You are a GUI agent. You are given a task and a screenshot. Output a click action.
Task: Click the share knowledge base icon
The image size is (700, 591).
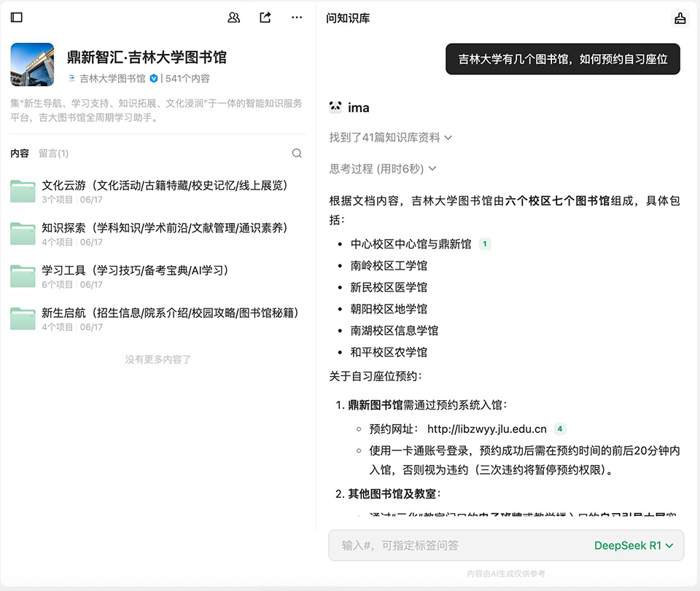click(265, 17)
